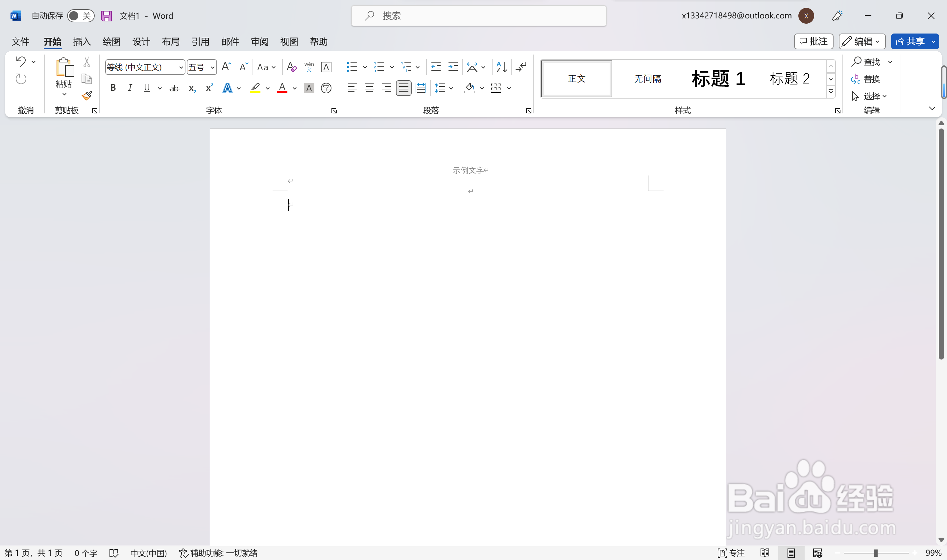Align text left
This screenshot has height=560, width=947.
[x=352, y=88]
